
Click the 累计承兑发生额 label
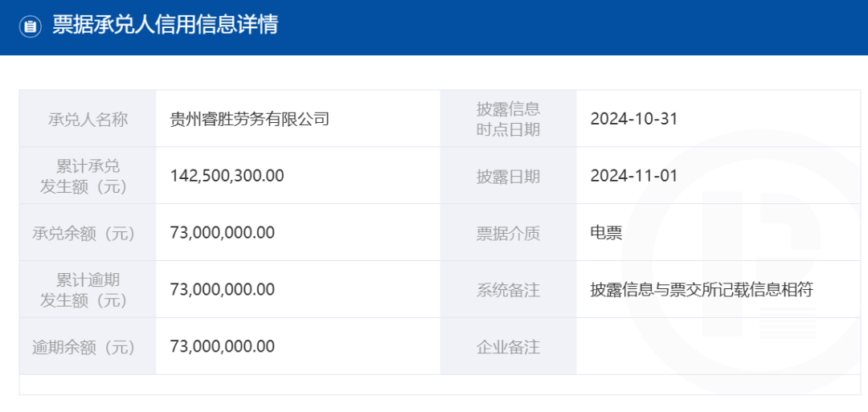click(x=88, y=176)
